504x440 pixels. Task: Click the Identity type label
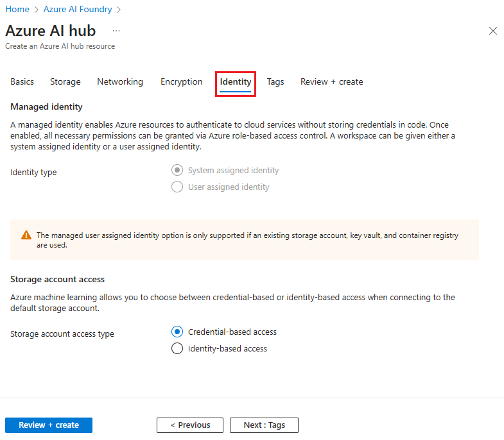coord(33,172)
